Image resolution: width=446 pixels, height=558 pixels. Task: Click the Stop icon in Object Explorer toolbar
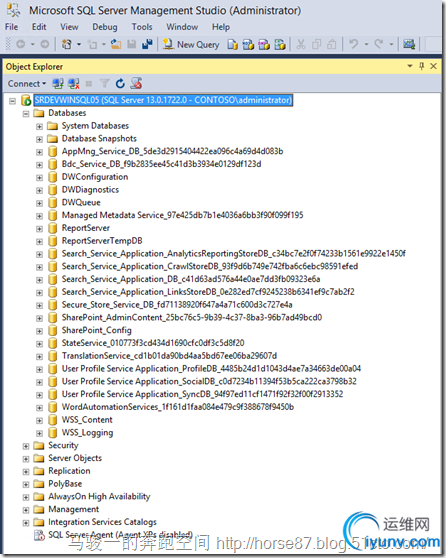[89, 84]
